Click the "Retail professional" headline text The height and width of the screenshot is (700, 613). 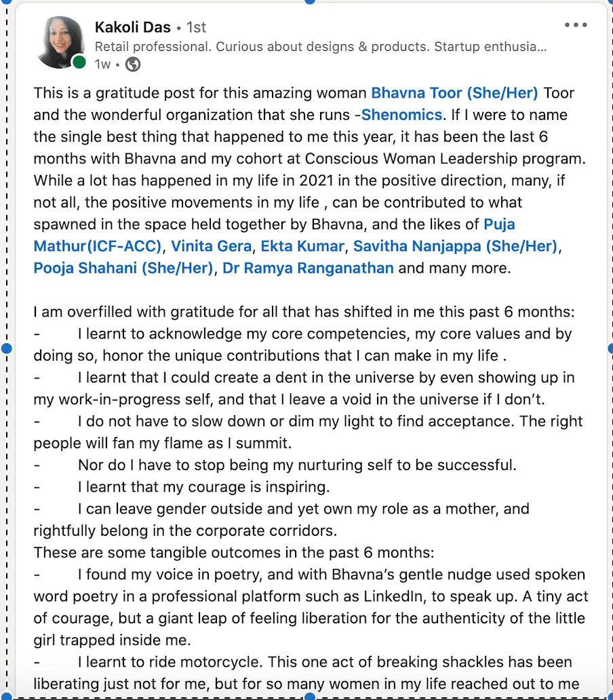click(x=320, y=47)
